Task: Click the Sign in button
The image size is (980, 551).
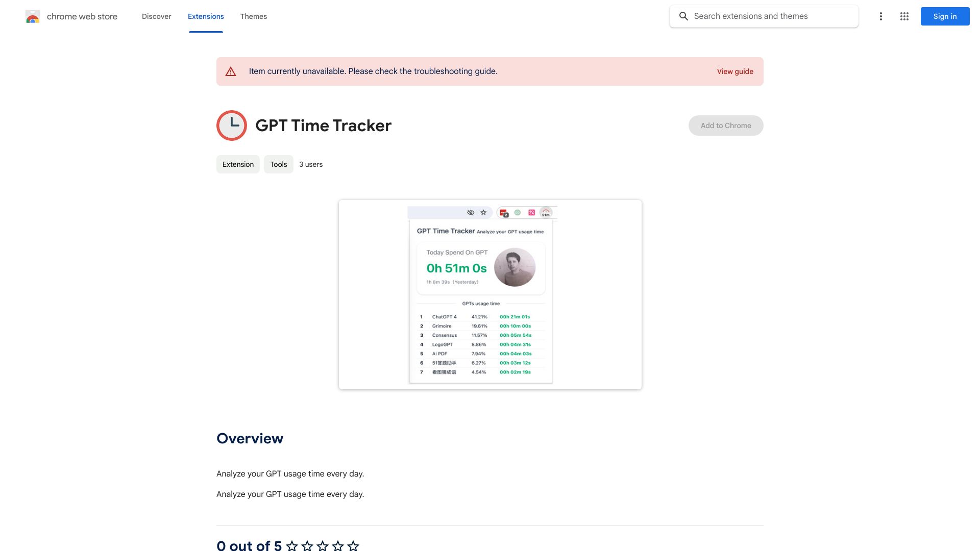Action: pyautogui.click(x=945, y=16)
